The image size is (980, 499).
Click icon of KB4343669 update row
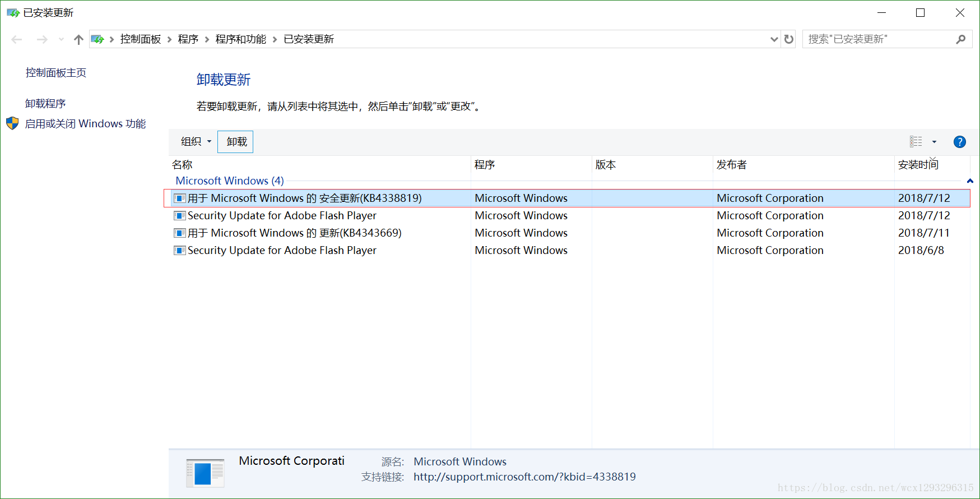(x=179, y=233)
